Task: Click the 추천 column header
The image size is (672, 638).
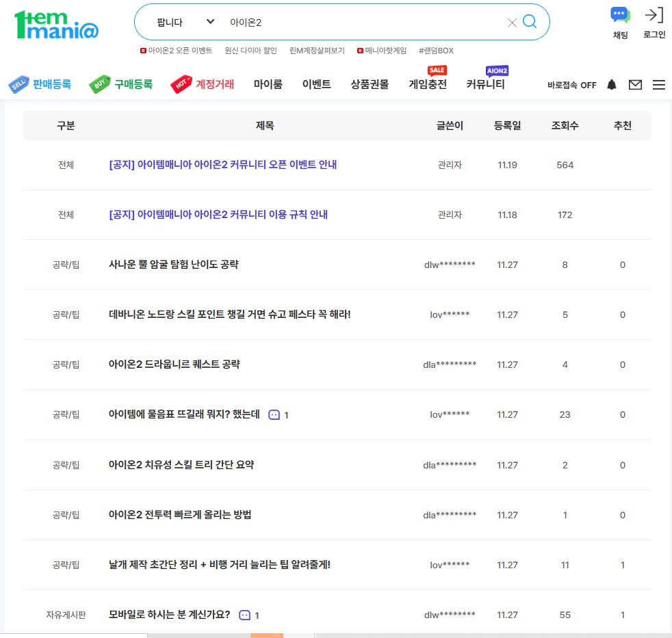Action: pos(622,125)
